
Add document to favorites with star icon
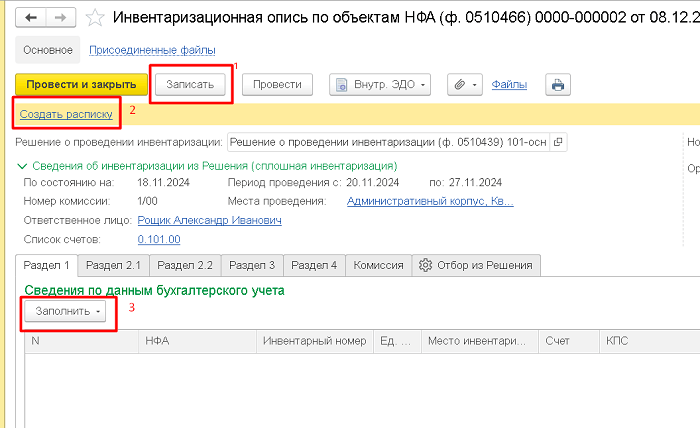94,18
